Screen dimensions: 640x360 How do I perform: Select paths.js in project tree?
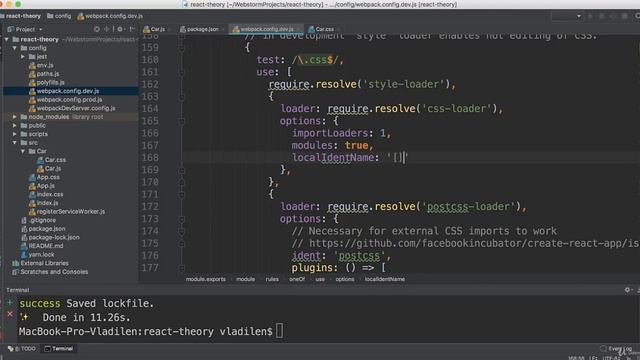pyautogui.click(x=44, y=74)
